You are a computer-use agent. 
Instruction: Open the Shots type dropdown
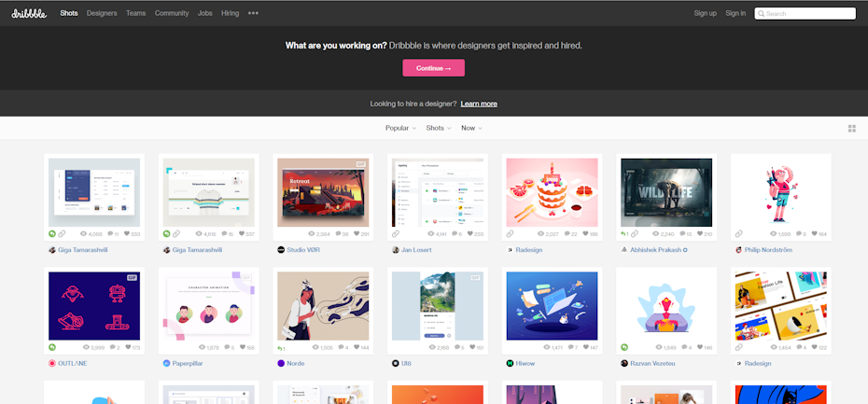pyautogui.click(x=438, y=128)
